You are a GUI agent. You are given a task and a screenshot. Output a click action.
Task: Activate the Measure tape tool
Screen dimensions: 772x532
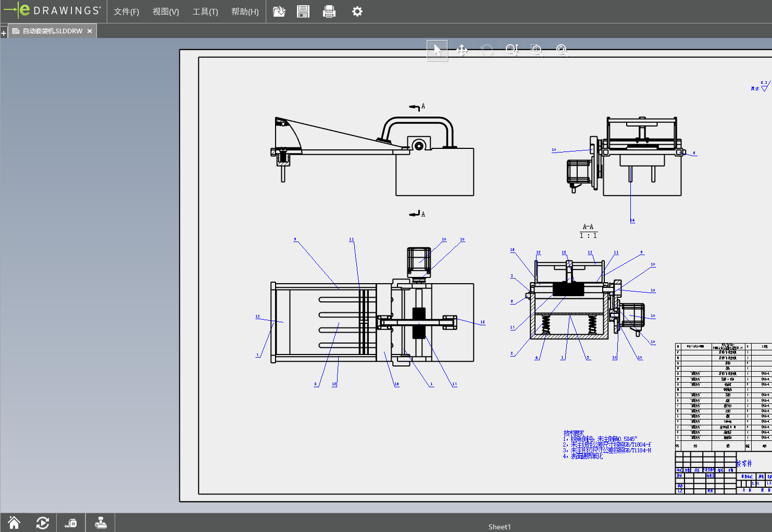[71, 523]
